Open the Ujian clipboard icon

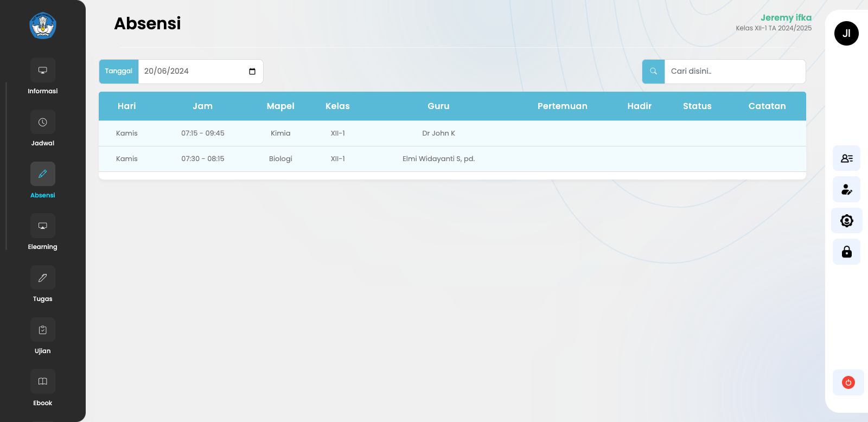point(43,330)
